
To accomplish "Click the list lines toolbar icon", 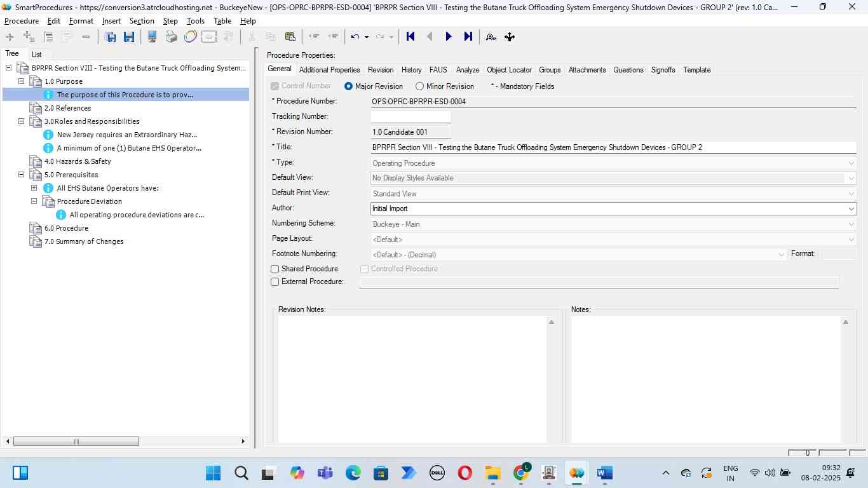I will (x=48, y=37).
